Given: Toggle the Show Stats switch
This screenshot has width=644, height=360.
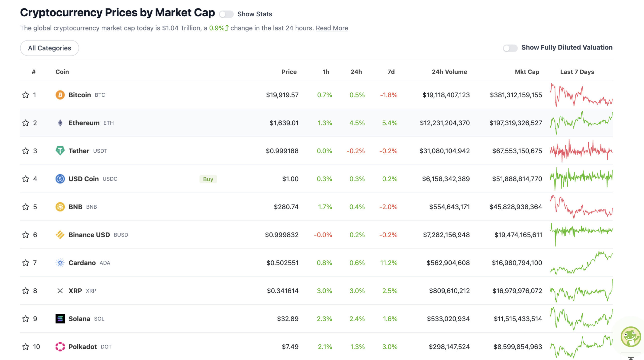Looking at the screenshot, I should pos(226,14).
